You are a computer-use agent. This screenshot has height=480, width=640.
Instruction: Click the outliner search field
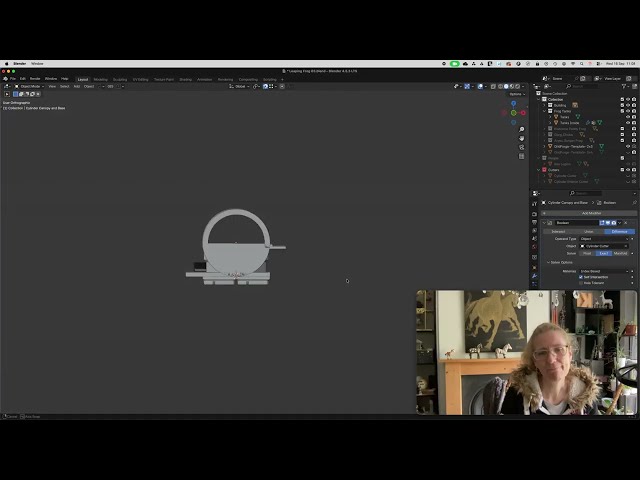pos(582,87)
